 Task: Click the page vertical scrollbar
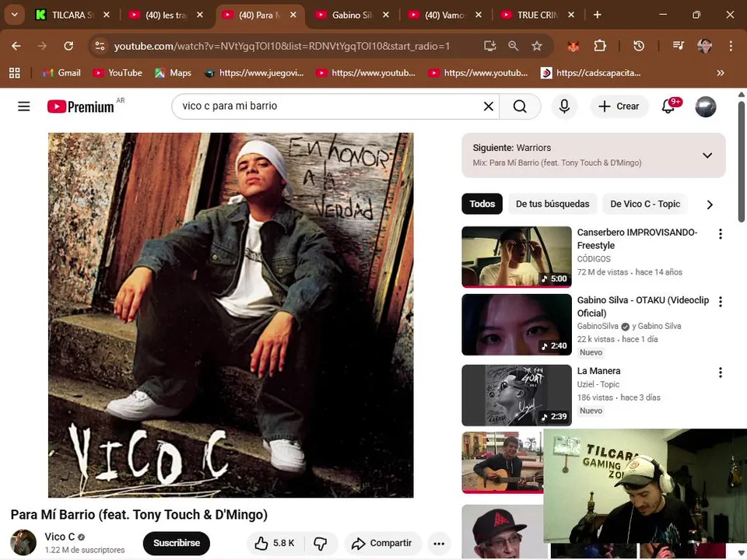tap(742, 162)
